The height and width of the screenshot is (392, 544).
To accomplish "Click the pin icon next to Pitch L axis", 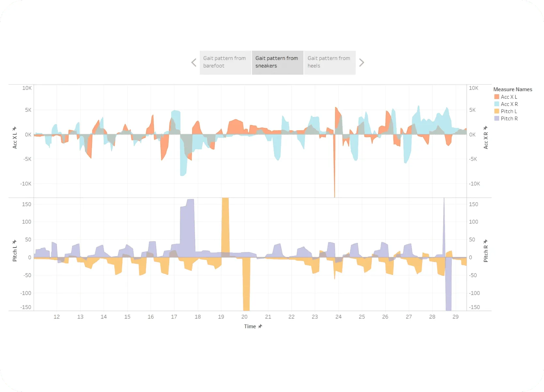I will (x=14, y=242).
